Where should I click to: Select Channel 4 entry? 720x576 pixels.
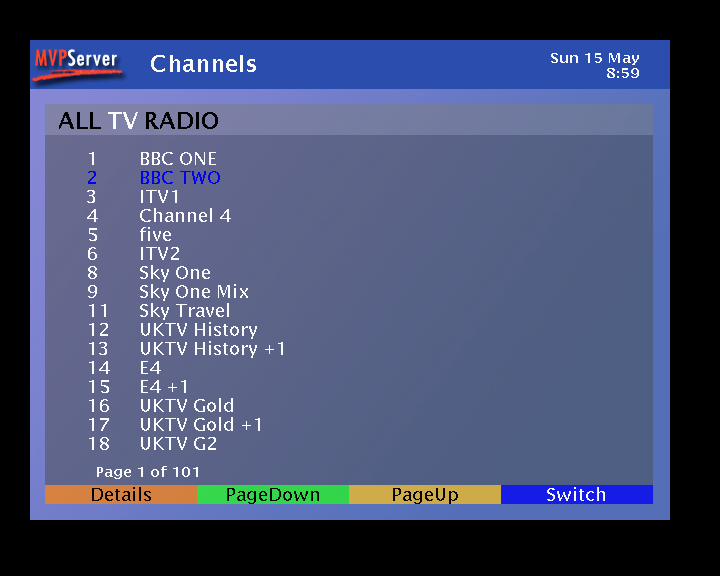(x=185, y=216)
